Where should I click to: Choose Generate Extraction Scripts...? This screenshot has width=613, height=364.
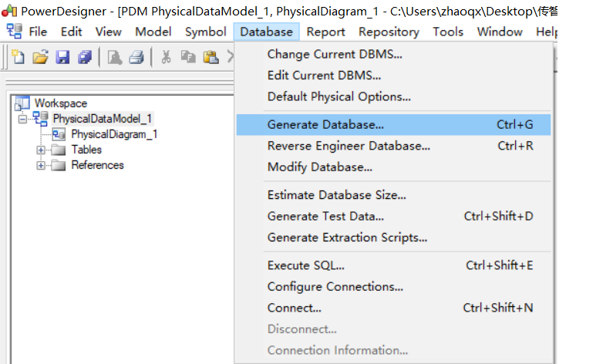click(394, 237)
